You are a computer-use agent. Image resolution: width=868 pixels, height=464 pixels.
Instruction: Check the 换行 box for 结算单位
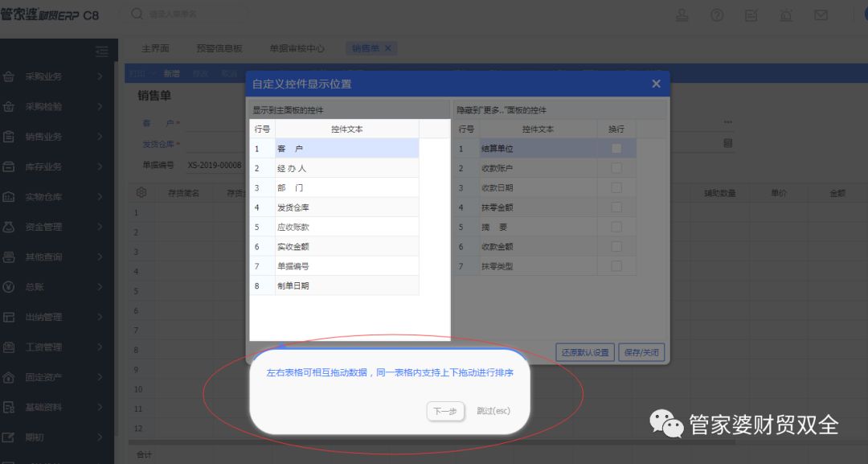tap(616, 149)
